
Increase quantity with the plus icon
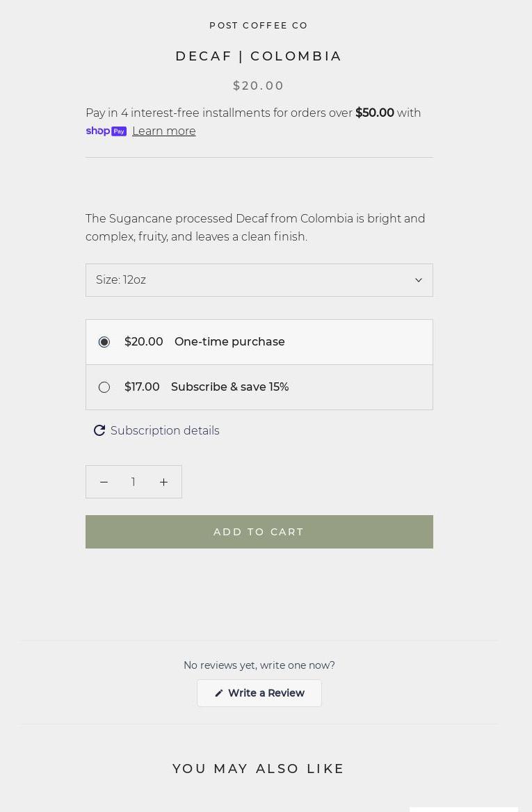click(x=163, y=482)
